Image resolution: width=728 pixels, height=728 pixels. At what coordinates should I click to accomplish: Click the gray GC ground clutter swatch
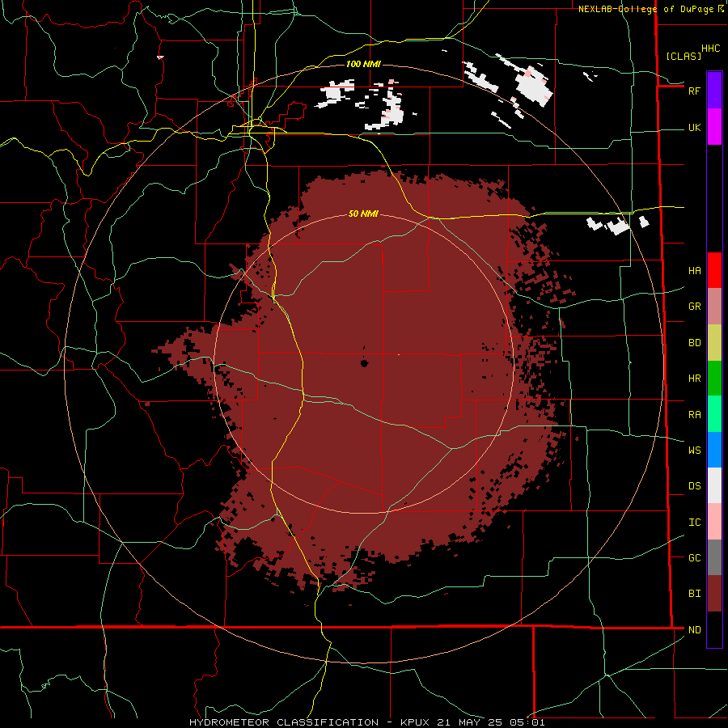click(x=714, y=557)
